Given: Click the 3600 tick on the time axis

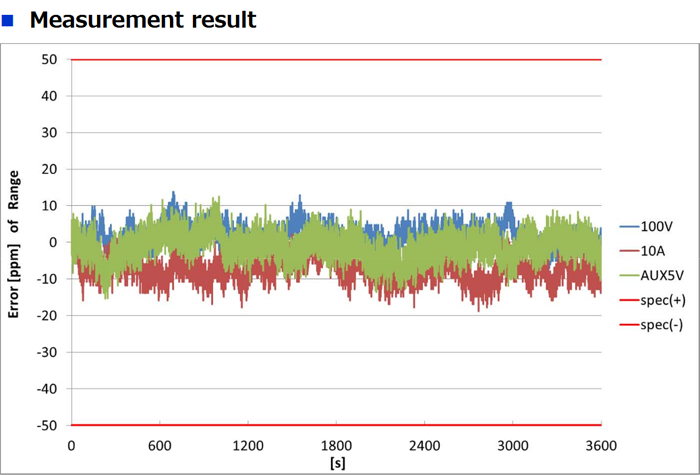Looking at the screenshot, I should pyautogui.click(x=600, y=446).
